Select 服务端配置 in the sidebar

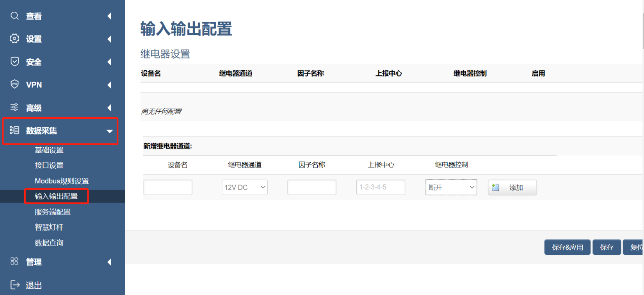click(x=53, y=212)
